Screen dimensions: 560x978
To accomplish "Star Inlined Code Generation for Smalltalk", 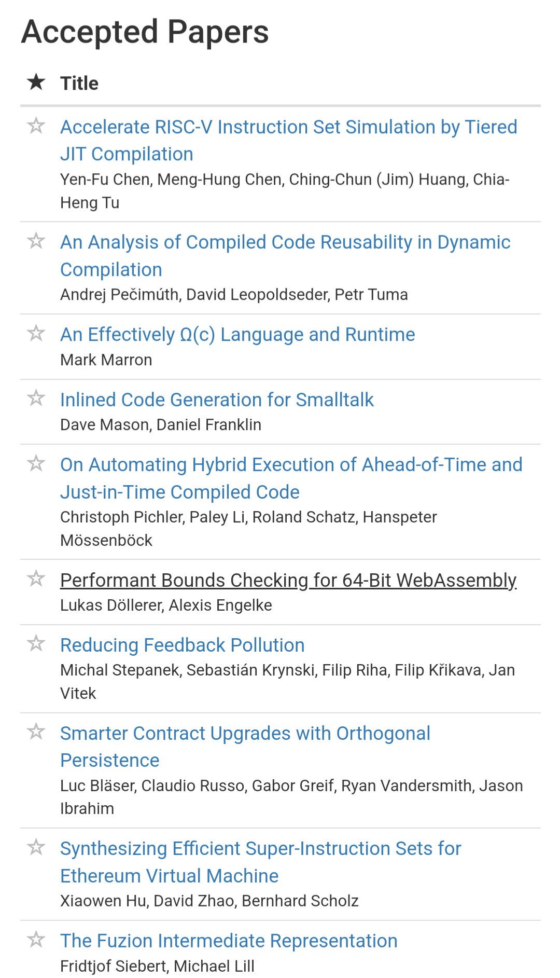I will point(36,398).
